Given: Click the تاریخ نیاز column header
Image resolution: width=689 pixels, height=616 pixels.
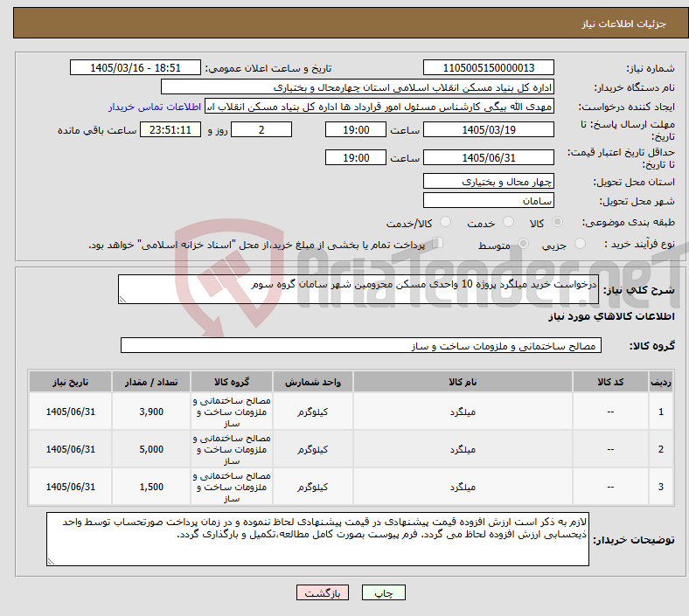Looking at the screenshot, I should click(x=70, y=382).
